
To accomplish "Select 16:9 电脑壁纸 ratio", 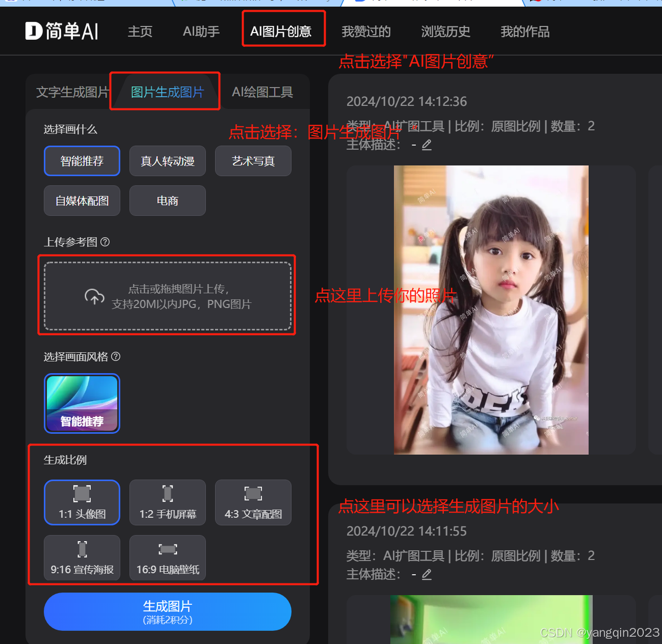I will click(168, 557).
